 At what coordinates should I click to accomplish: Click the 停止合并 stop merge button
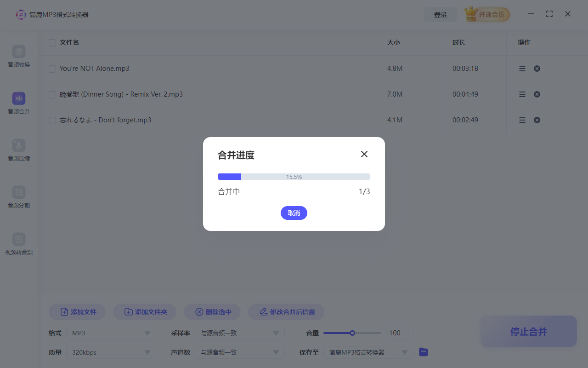click(529, 331)
